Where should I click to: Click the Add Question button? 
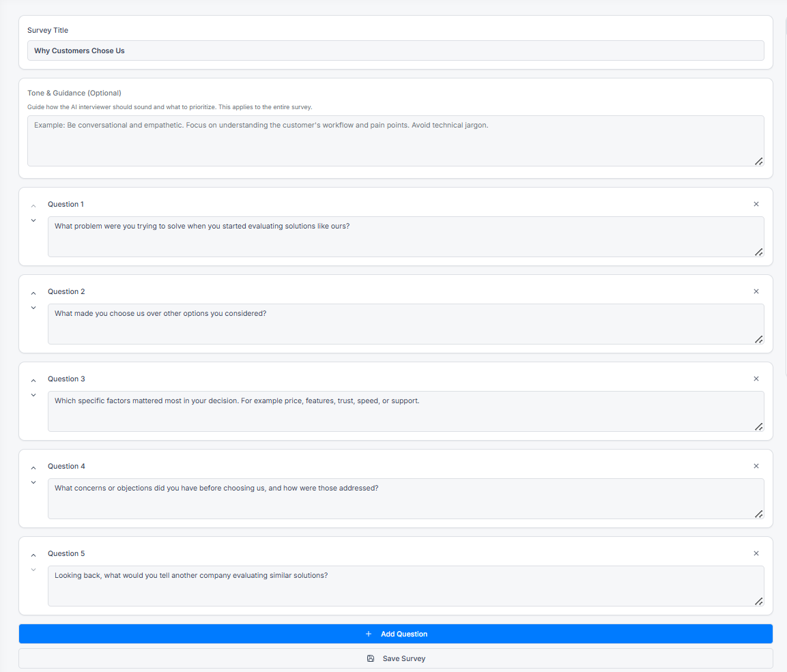click(396, 634)
